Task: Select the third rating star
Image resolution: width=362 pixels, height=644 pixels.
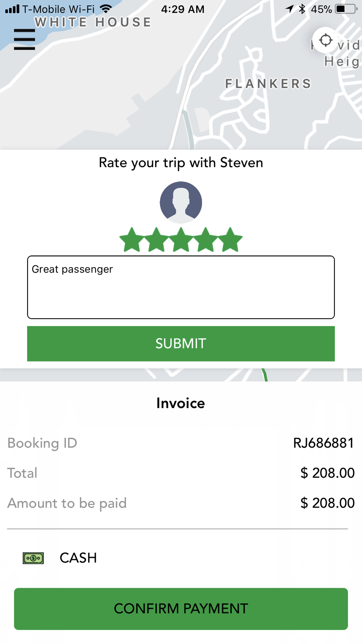Action: (x=181, y=240)
